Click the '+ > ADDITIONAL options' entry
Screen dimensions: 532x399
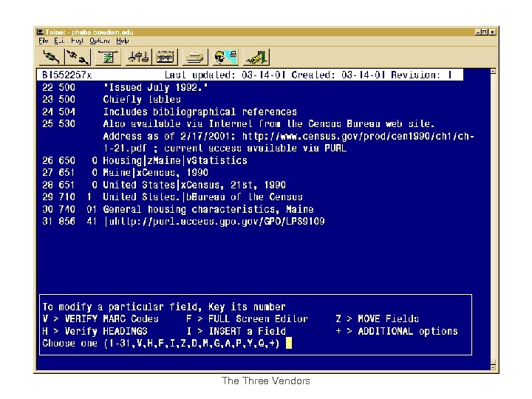(x=397, y=331)
